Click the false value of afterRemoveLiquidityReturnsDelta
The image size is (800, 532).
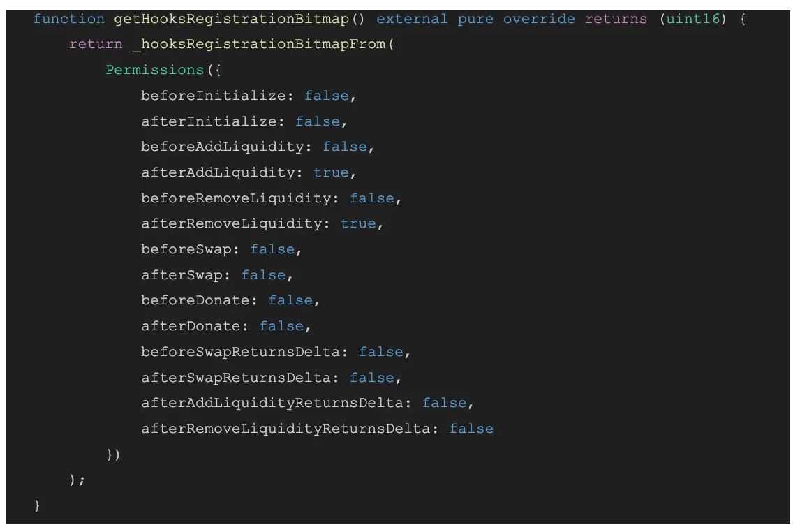pos(471,429)
